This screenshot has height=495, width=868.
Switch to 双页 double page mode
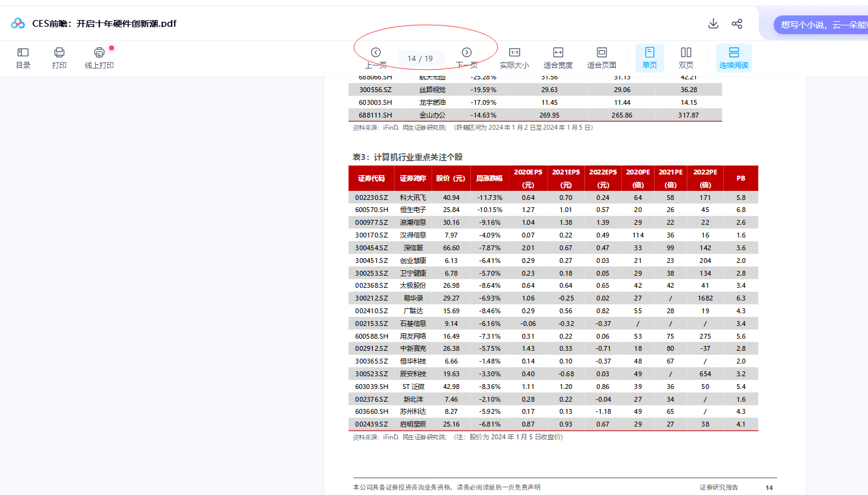[x=686, y=58]
